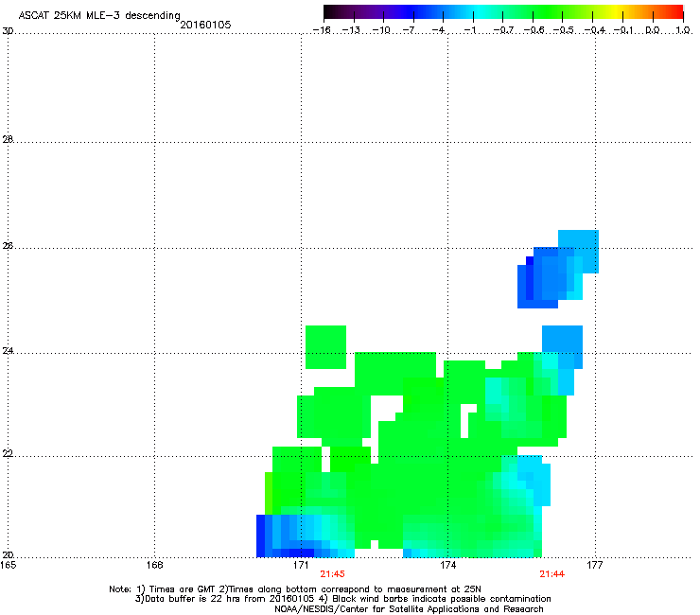
Task: Click the 'Times are GMT' note line
Action: (x=295, y=589)
